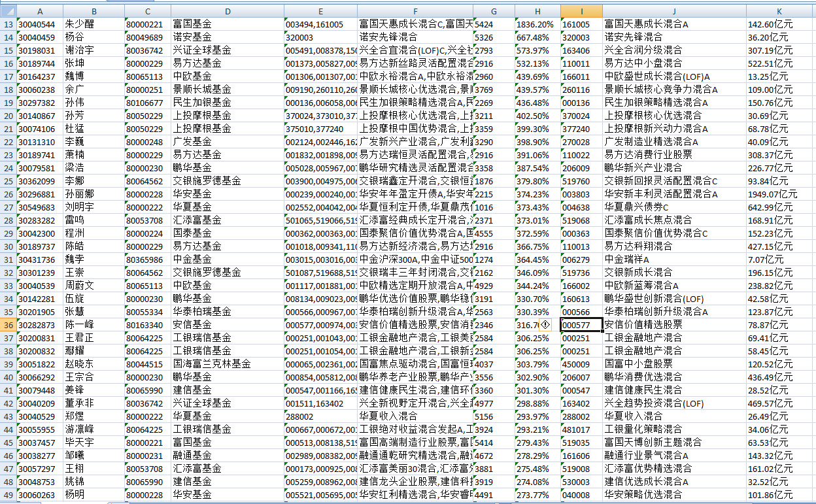Select cell containing 30040544
Image resolution: width=816 pixels, height=504 pixels.
(x=41, y=24)
